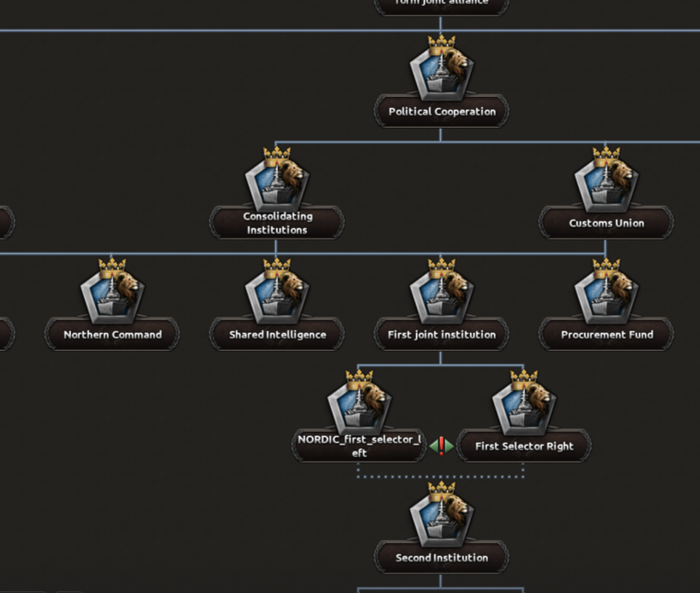Click the red exclamation mutually exclusive marker
This screenshot has width=700, height=593.
pos(442,446)
